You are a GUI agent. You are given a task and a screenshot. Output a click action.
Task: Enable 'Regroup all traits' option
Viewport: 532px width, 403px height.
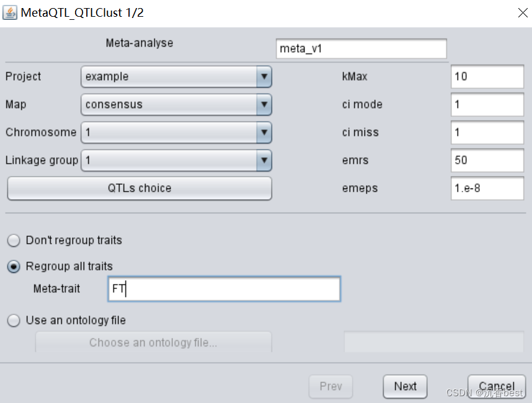click(12, 266)
